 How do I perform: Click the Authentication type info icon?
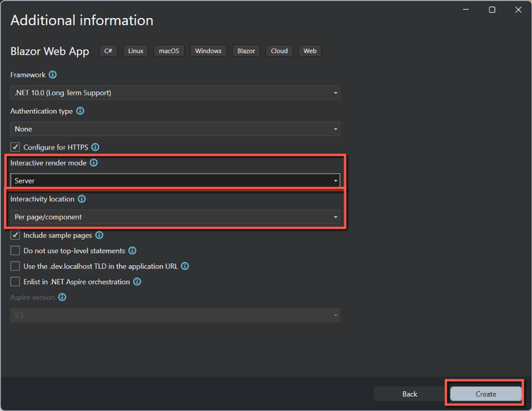80,111
